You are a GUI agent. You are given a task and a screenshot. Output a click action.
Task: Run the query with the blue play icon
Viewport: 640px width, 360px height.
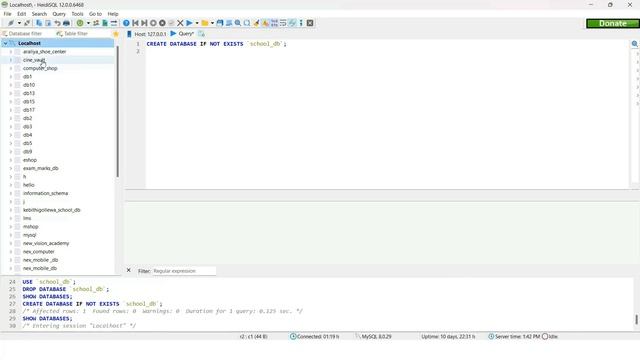(x=189, y=23)
